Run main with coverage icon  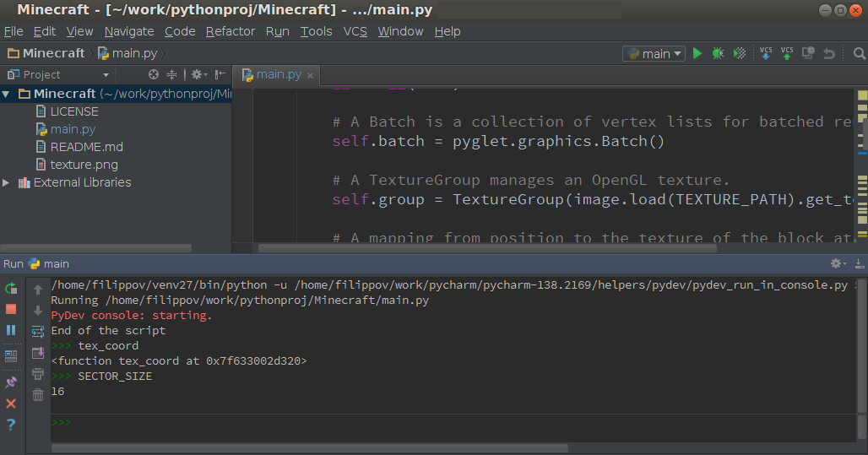pos(740,53)
